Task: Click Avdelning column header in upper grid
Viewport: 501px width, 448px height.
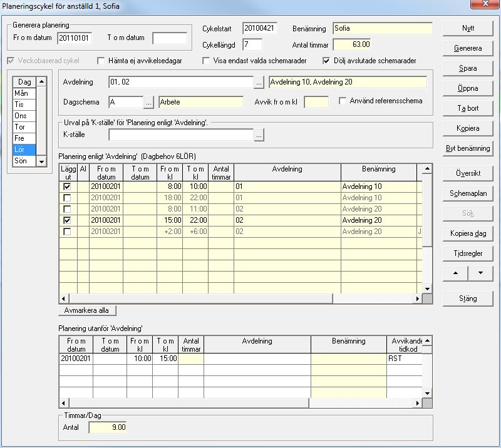Action: click(x=287, y=173)
